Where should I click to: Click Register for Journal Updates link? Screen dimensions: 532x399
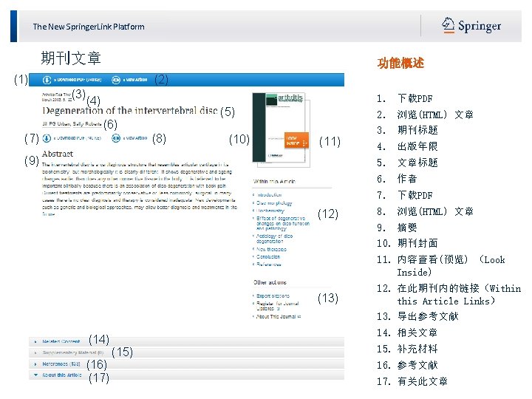click(278, 306)
